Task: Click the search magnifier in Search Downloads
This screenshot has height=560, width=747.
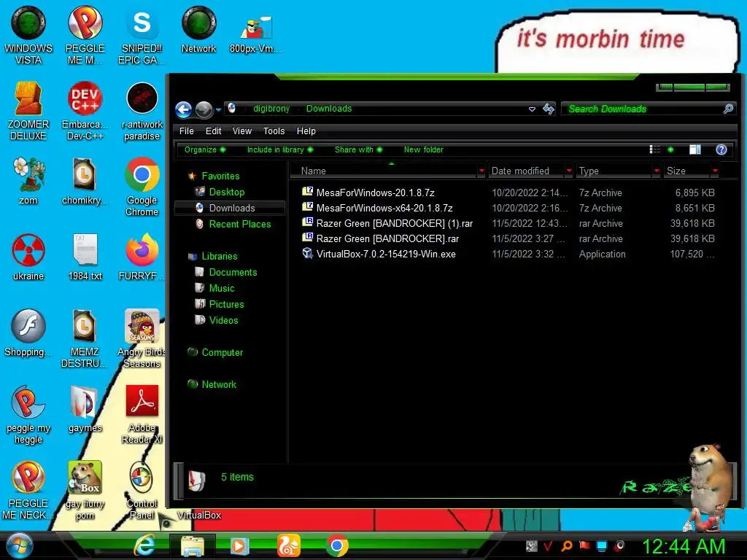Action: (728, 109)
